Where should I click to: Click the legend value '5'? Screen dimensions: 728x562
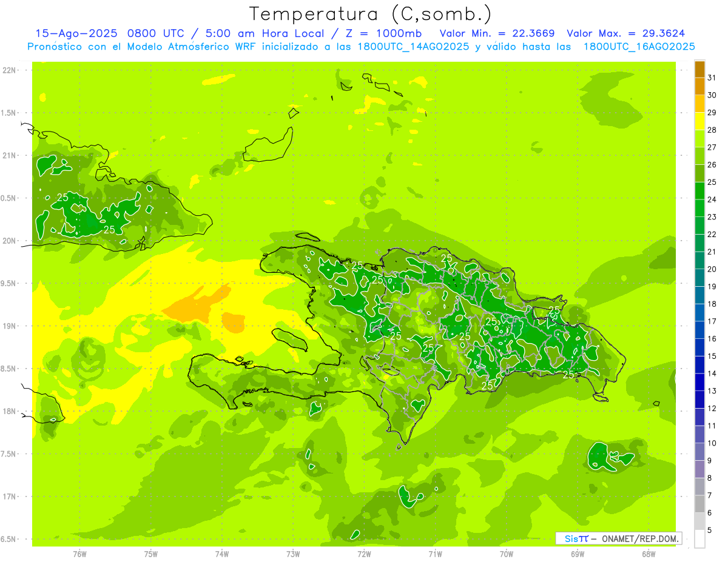pos(710,530)
